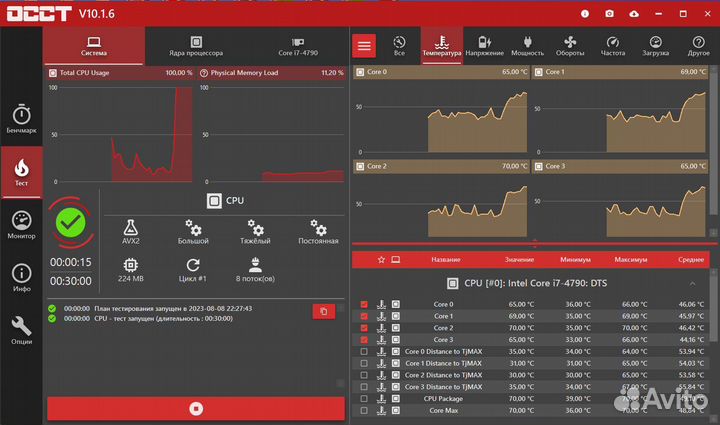Screen dimensions: 720x425
Task: Switch to the Система tab
Action: [x=94, y=46]
